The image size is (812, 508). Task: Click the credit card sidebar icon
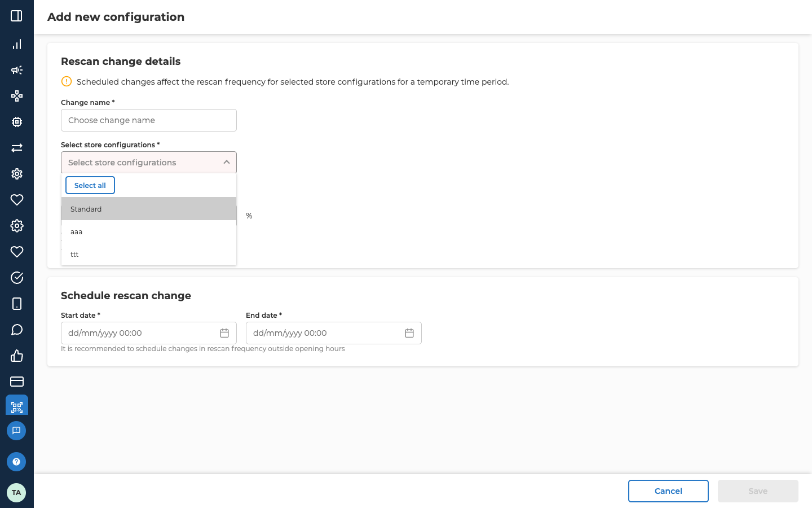pyautogui.click(x=17, y=382)
